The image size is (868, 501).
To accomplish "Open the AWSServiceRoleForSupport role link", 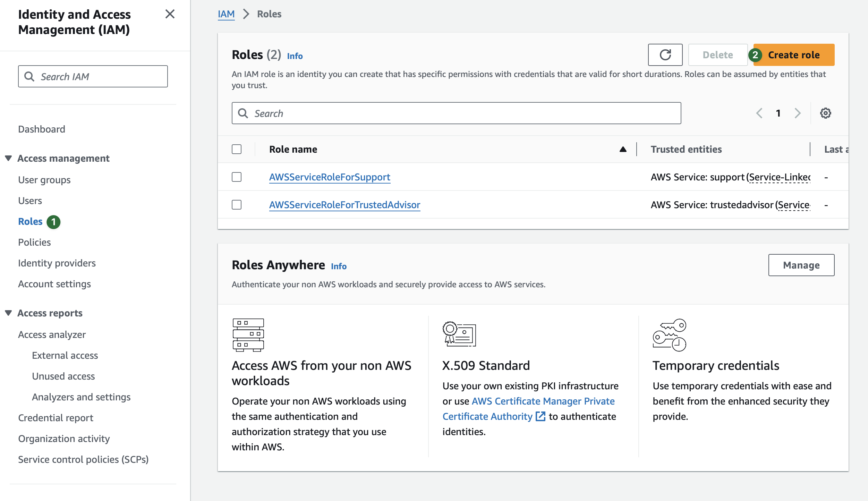I will pyautogui.click(x=330, y=177).
